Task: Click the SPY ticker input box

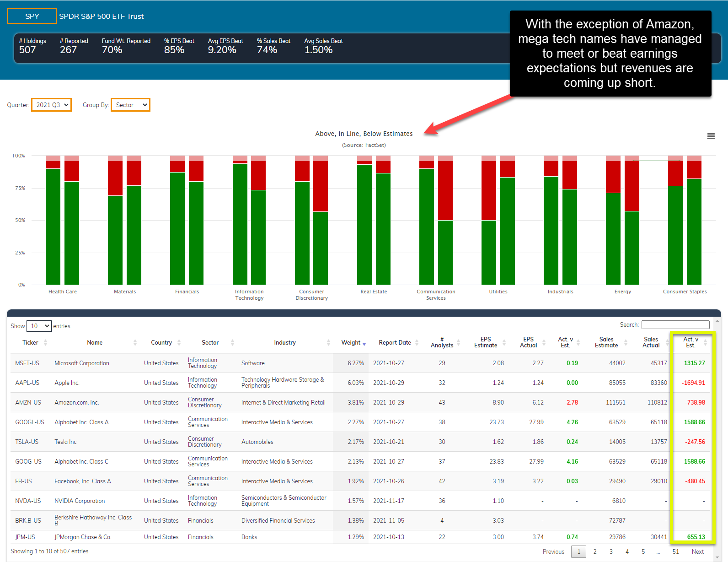Action: pos(32,16)
